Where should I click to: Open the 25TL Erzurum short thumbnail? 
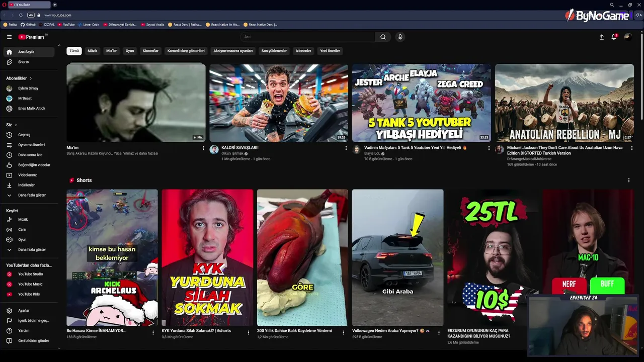(493, 257)
